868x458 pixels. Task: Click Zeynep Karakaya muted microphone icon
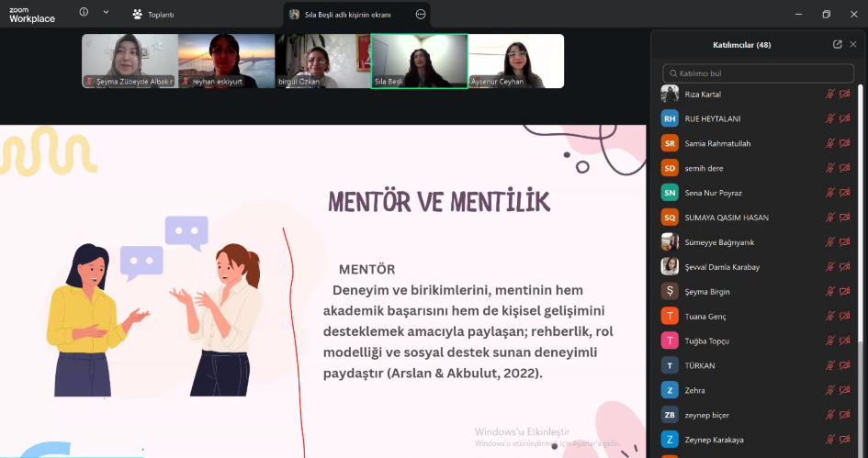[829, 440]
